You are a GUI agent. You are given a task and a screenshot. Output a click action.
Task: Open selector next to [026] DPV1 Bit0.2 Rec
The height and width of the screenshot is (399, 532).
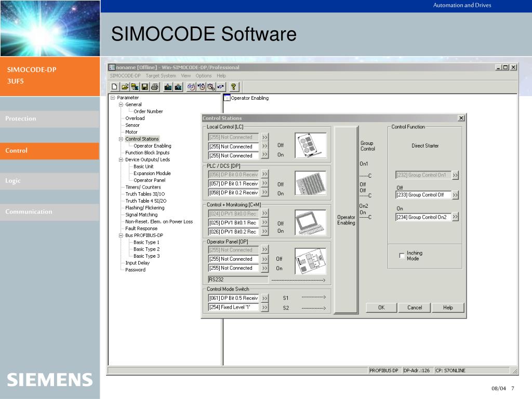[x=265, y=231]
